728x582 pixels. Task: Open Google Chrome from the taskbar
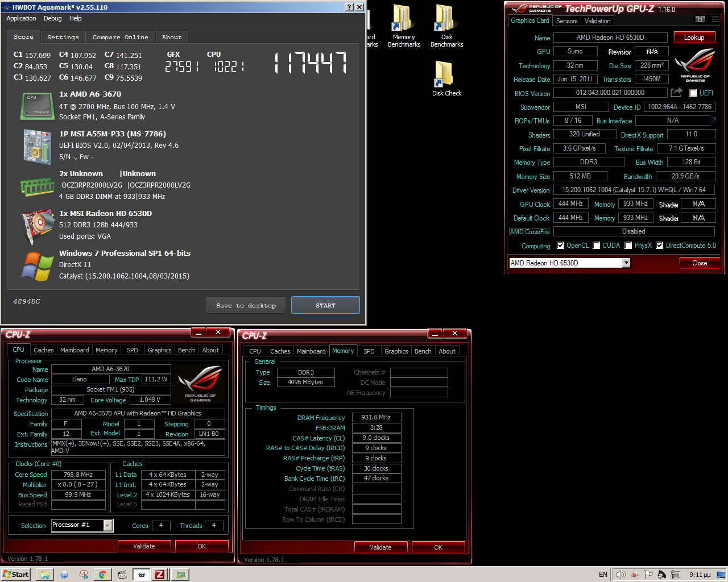coord(102,575)
